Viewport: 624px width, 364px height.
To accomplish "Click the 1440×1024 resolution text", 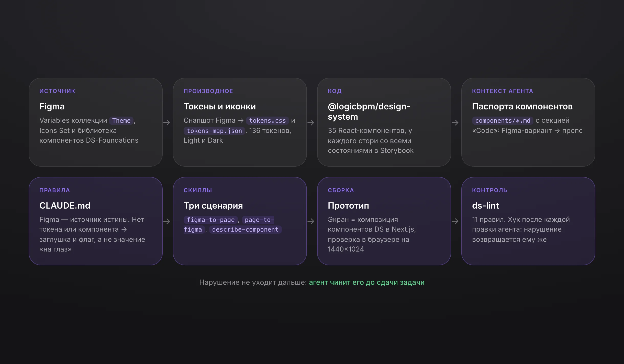I will (x=346, y=249).
